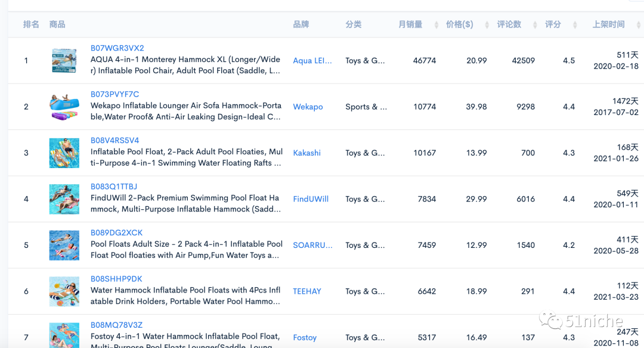Sort by 评论数 column arrows

(x=535, y=25)
